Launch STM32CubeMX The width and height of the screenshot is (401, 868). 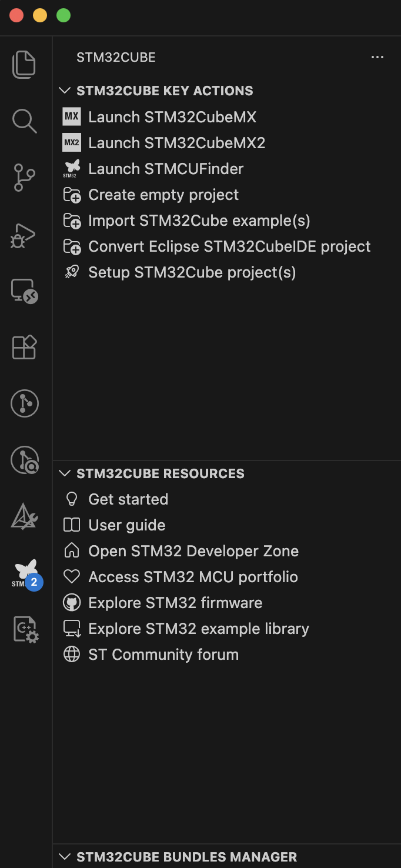tap(172, 117)
